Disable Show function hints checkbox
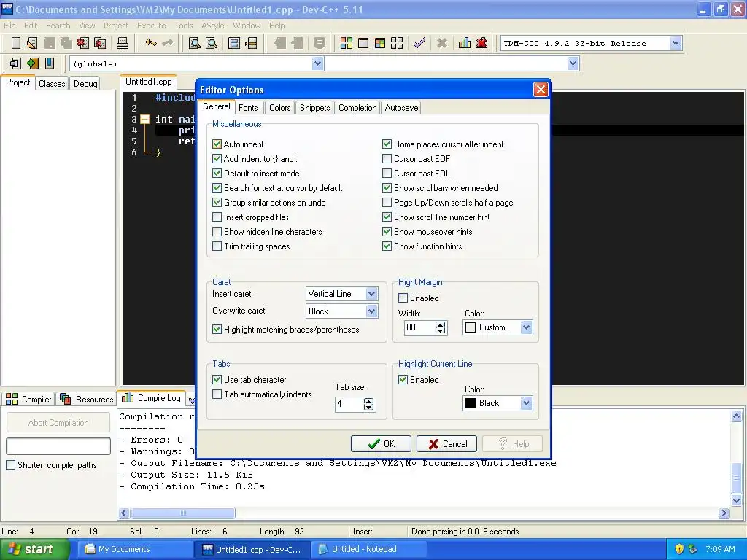The width and height of the screenshot is (747, 560). [x=387, y=246]
